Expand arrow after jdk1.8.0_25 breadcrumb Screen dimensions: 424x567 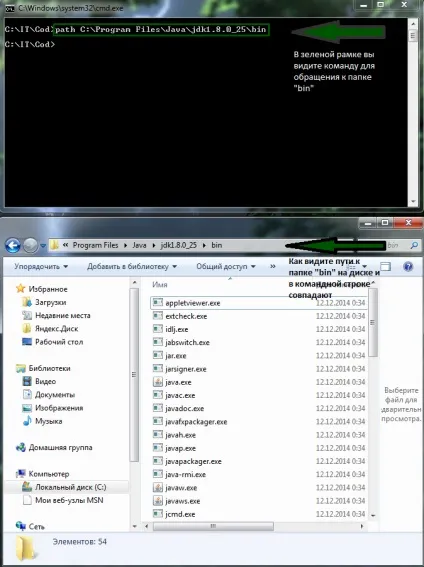[x=204, y=246]
